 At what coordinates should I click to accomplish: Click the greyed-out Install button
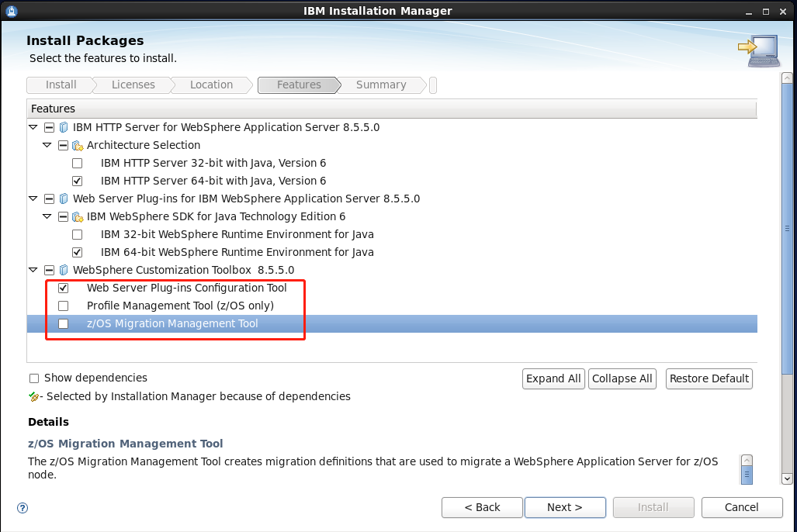[x=653, y=507]
